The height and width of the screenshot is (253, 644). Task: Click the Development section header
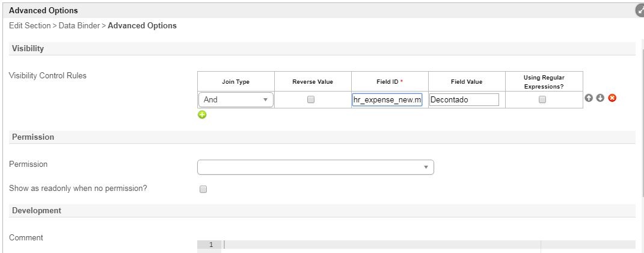(x=37, y=211)
